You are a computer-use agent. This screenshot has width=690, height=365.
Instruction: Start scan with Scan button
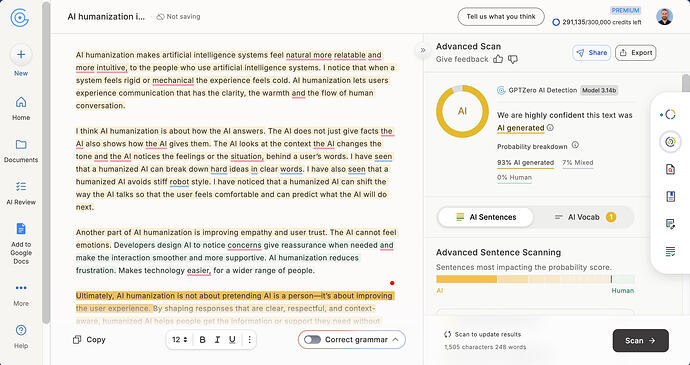click(x=640, y=340)
